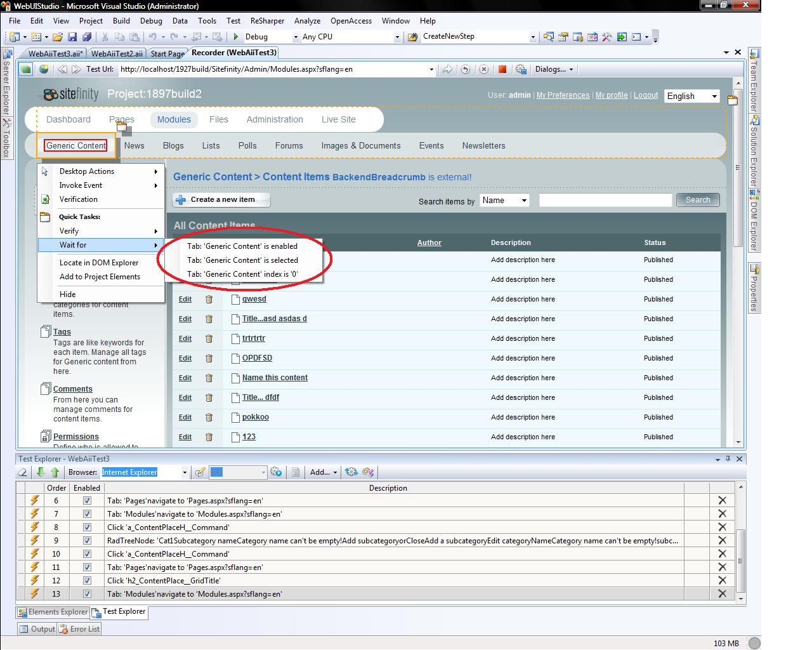This screenshot has width=812, height=650.
Task: Click the green Start Debugging arrow
Action: click(236, 37)
